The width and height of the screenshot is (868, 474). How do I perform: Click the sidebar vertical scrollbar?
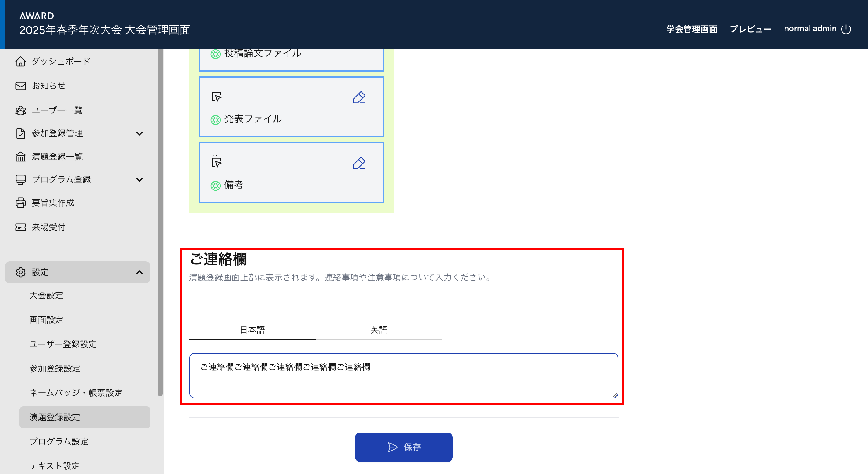160,222
